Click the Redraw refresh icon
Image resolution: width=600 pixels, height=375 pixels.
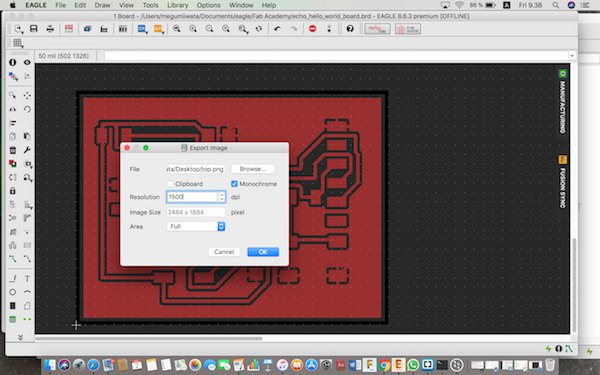(x=259, y=29)
